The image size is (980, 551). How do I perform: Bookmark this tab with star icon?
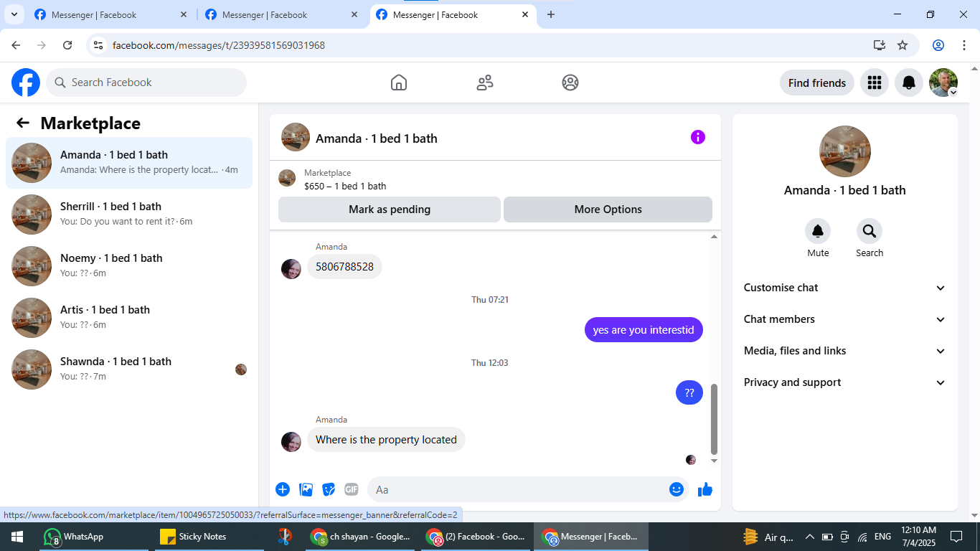(903, 45)
